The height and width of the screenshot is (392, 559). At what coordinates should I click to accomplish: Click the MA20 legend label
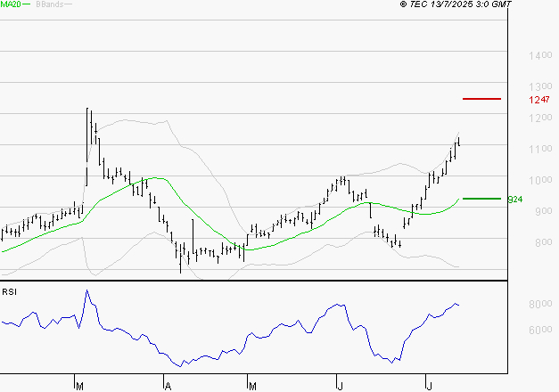click(x=11, y=4)
